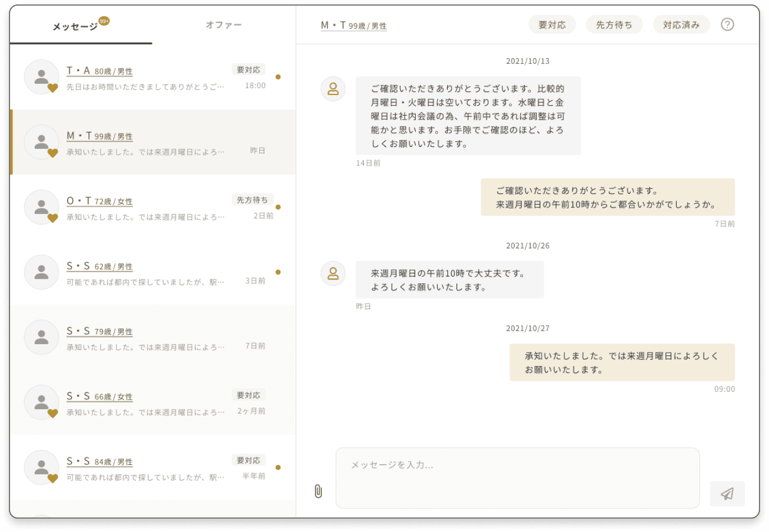Send message with the paper plane button
This screenshot has width=769, height=532.
click(x=727, y=493)
